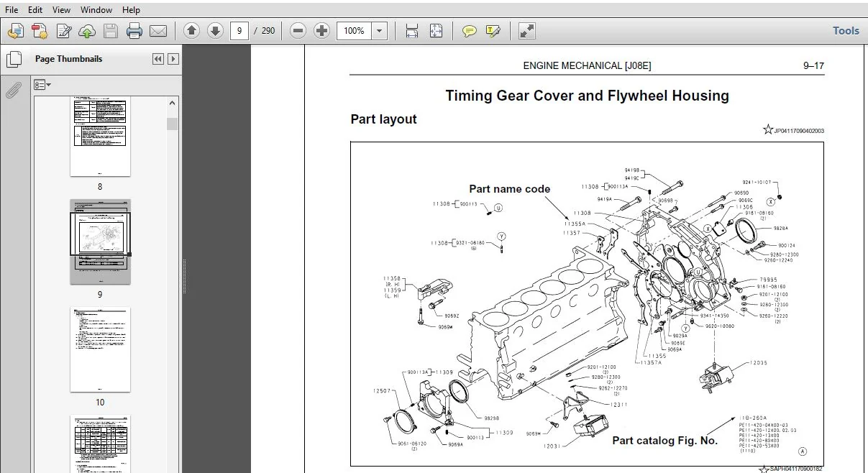This screenshot has width=868, height=473.
Task: Go to previous page with up arrow
Action: pyautogui.click(x=191, y=31)
